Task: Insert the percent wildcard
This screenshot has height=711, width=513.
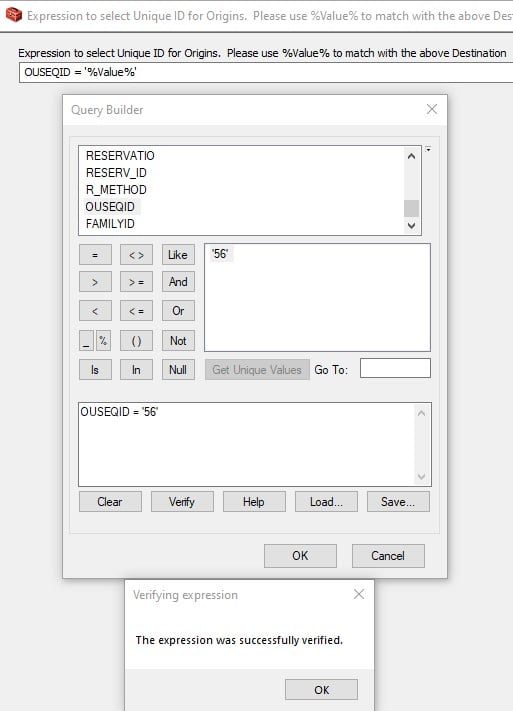Action: (x=103, y=341)
